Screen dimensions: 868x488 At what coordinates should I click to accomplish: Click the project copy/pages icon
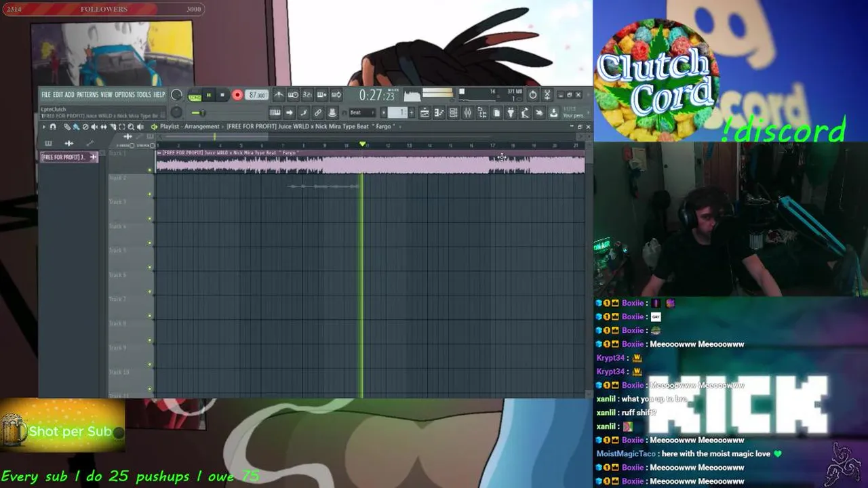pyautogui.click(x=496, y=112)
